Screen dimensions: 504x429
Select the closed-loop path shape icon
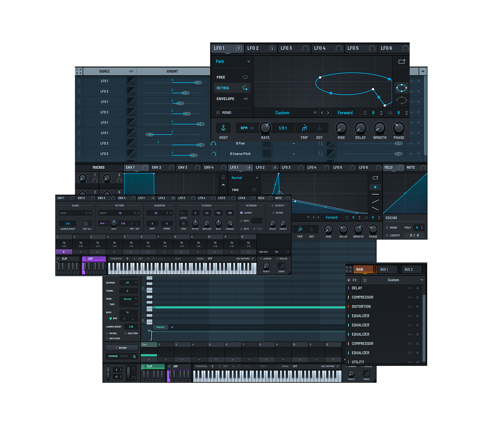point(402,88)
